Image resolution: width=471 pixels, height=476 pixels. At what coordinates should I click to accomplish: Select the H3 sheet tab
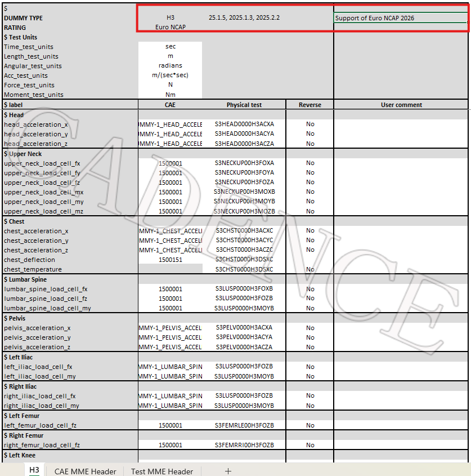coord(34,470)
